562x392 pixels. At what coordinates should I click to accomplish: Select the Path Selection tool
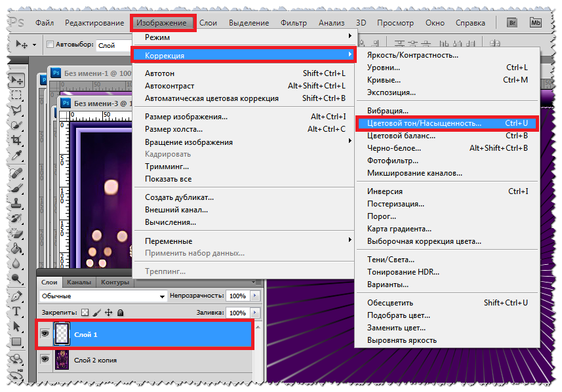click(x=16, y=327)
